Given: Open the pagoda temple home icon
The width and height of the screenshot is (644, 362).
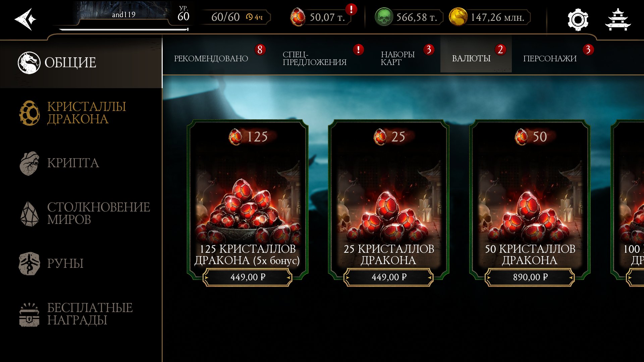Looking at the screenshot, I should [x=618, y=20].
